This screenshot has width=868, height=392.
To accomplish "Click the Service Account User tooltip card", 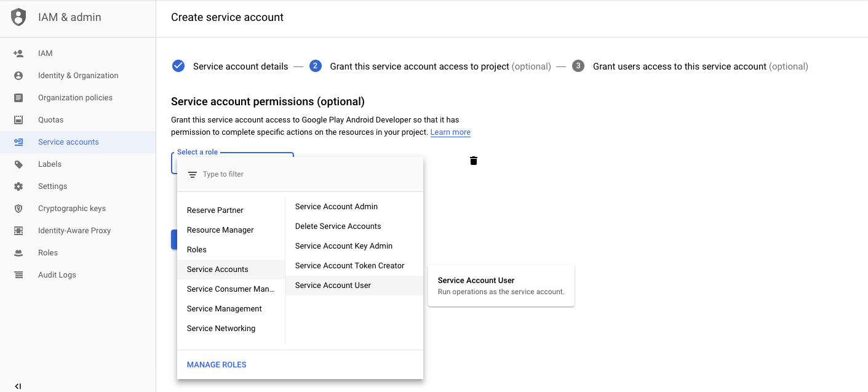I will pos(501,286).
